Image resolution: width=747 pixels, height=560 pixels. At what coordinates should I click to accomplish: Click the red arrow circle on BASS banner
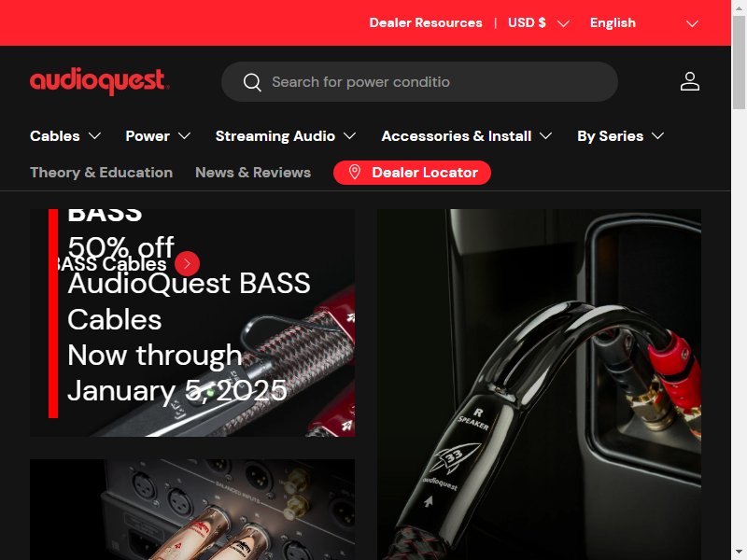(x=187, y=263)
